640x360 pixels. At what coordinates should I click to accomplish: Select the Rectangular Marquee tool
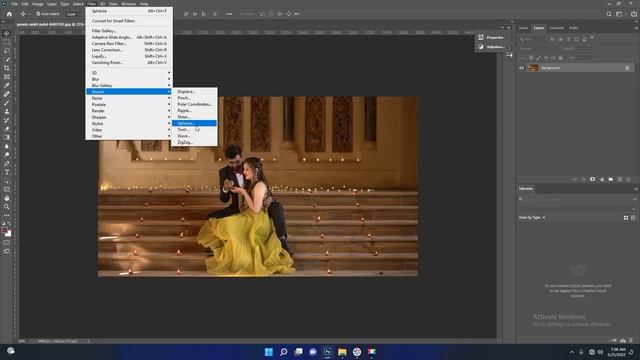(x=7, y=42)
